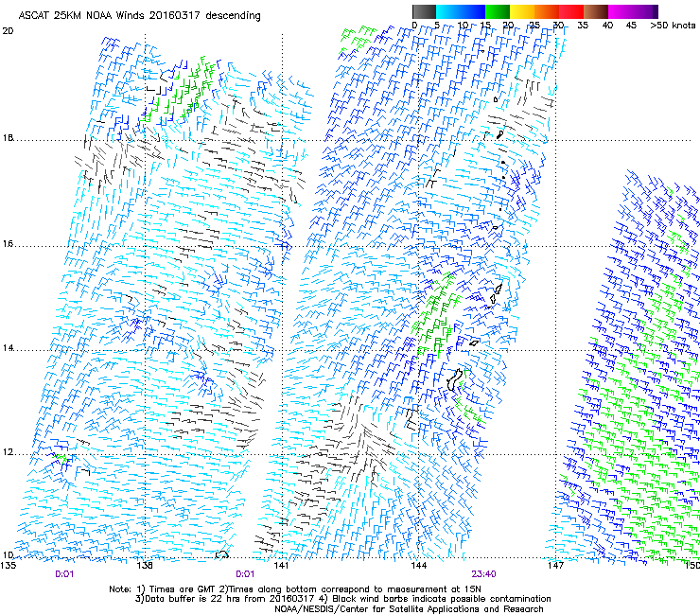Click the latitude label '16'
The width and height of the screenshot is (700, 615).
click(8, 244)
